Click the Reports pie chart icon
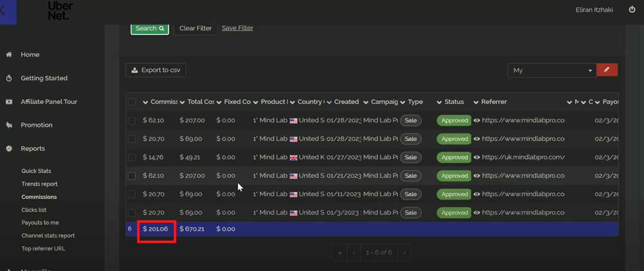The image size is (644, 271). tap(9, 149)
